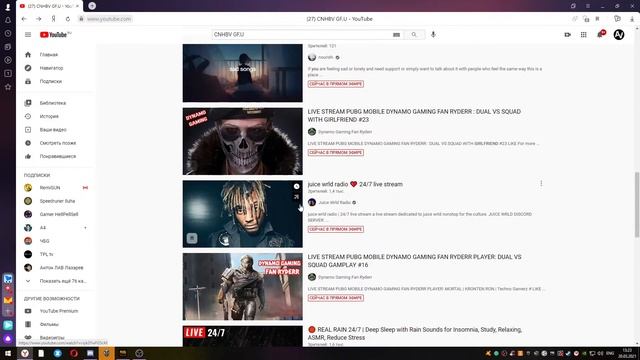Open the AV account avatar menu

point(619,35)
